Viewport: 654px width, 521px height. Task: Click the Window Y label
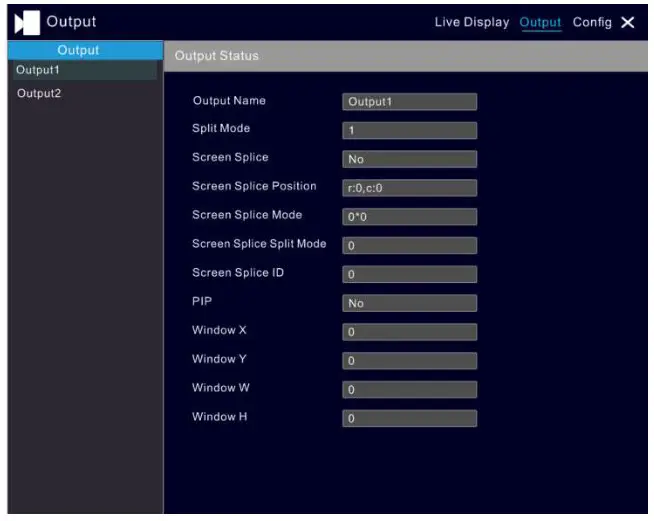pos(219,359)
